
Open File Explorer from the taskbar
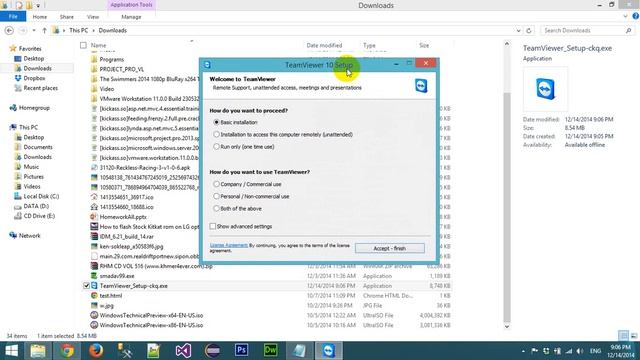[x=38, y=351]
